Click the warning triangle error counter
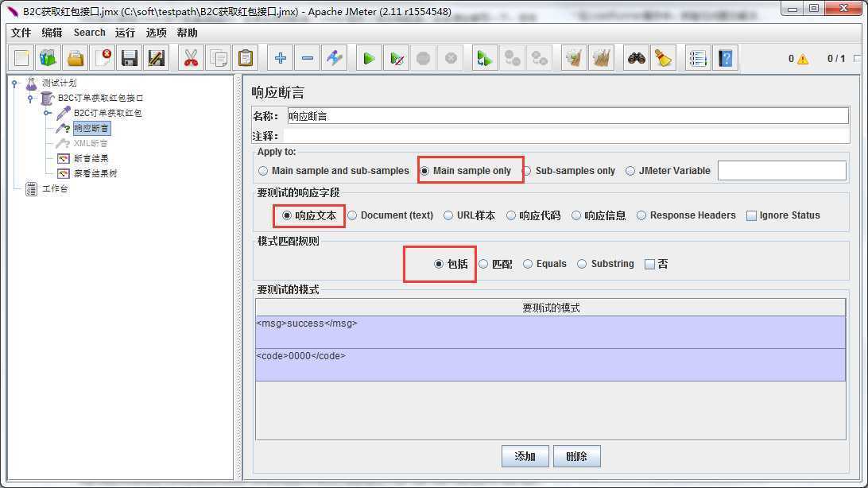This screenshot has width=868, height=488. point(802,59)
